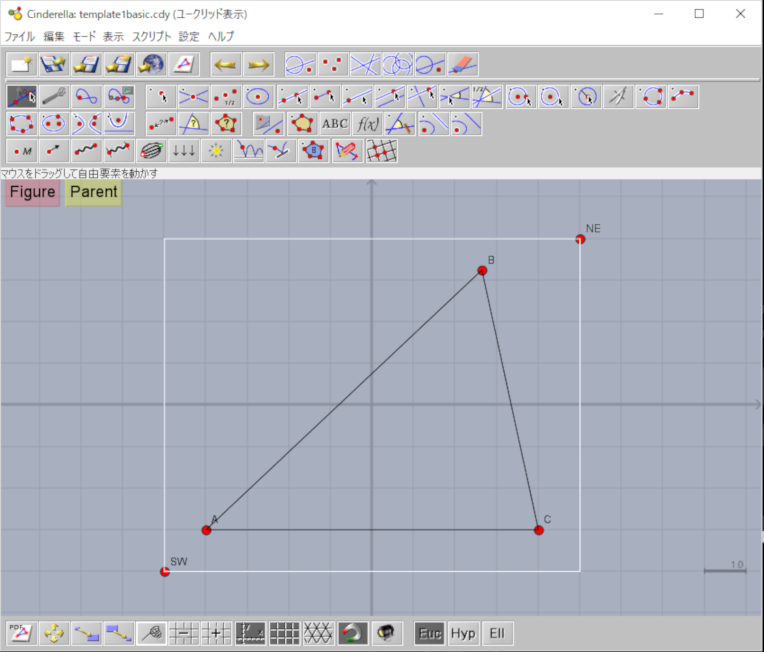The width and height of the screenshot is (764, 652).
Task: Select the bouncing curve floor tool
Action: click(248, 151)
